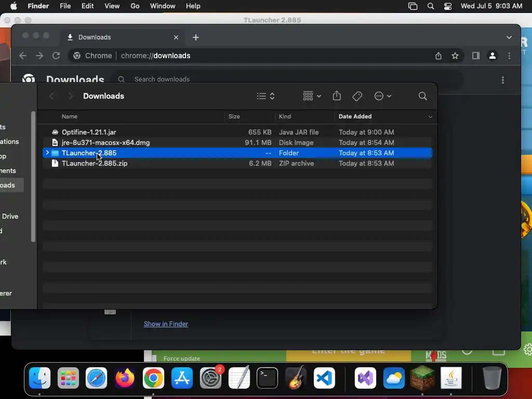
Task: Sort by the Kind column header
Action: 285,116
